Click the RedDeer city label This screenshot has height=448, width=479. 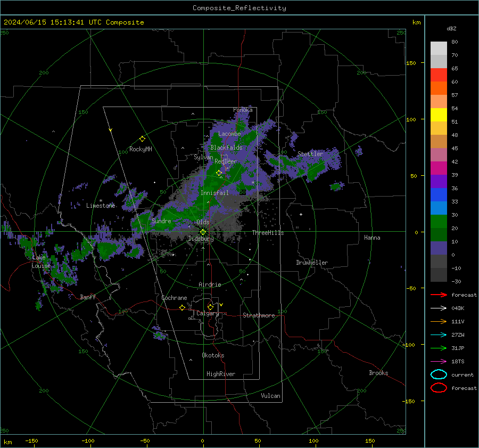point(226,161)
